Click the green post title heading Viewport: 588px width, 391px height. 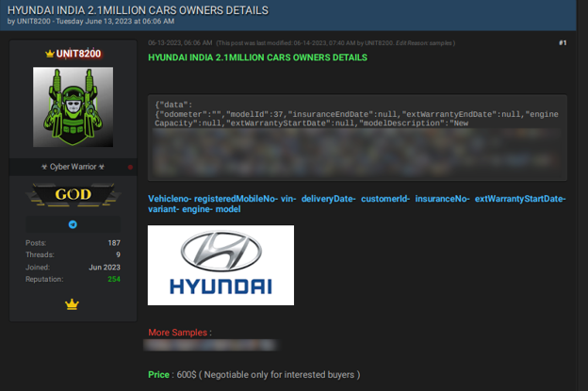[x=257, y=57]
